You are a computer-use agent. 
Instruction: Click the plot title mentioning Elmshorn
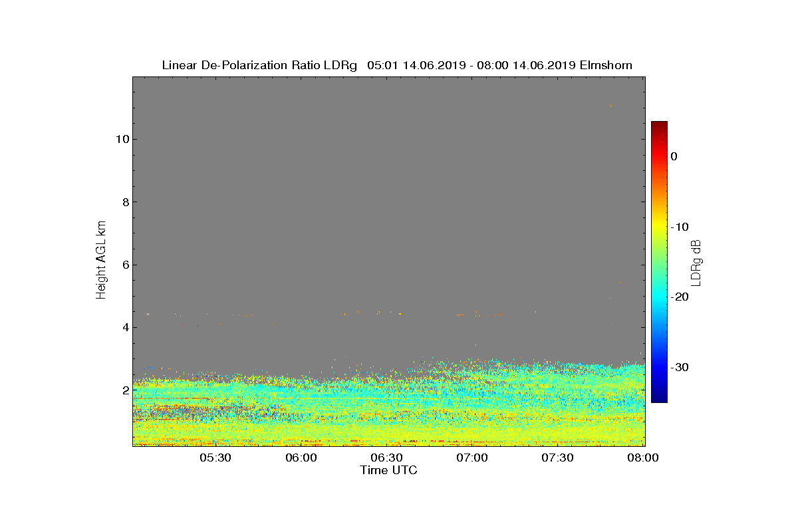click(x=397, y=65)
